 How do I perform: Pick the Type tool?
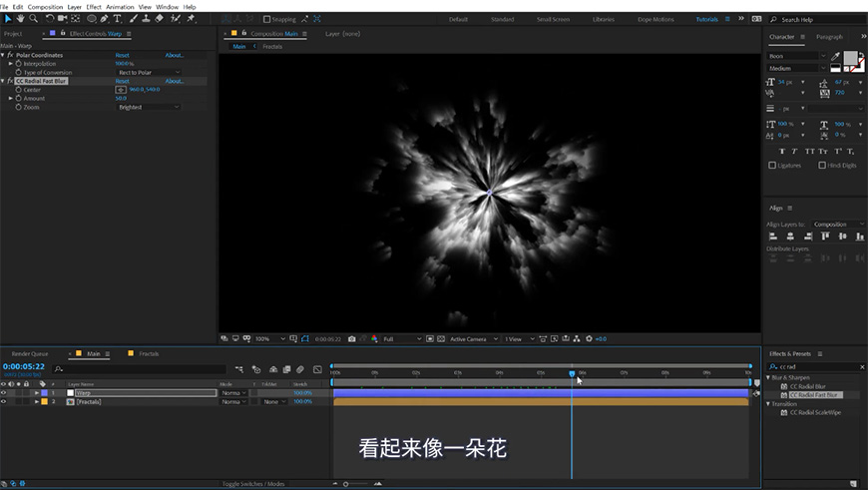click(118, 18)
